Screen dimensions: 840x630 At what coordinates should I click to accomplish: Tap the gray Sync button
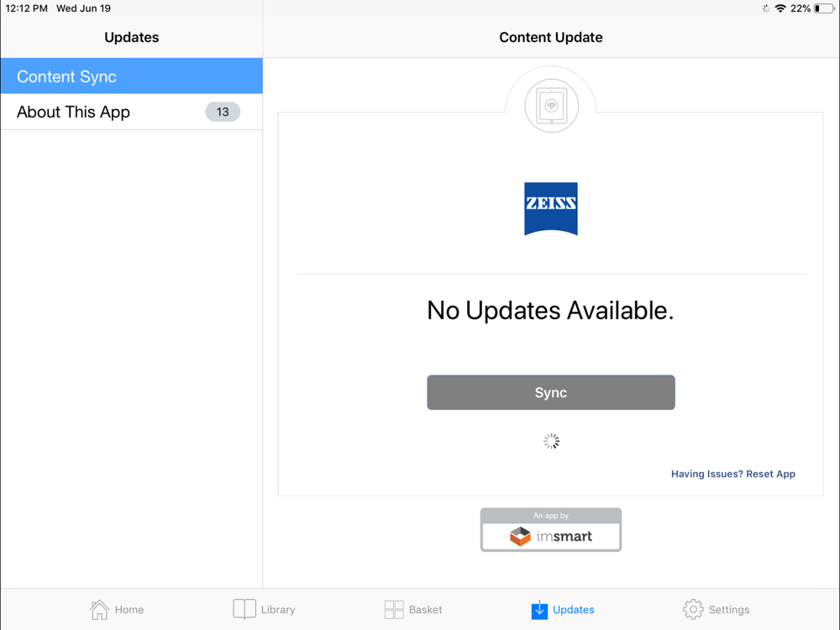click(x=551, y=392)
